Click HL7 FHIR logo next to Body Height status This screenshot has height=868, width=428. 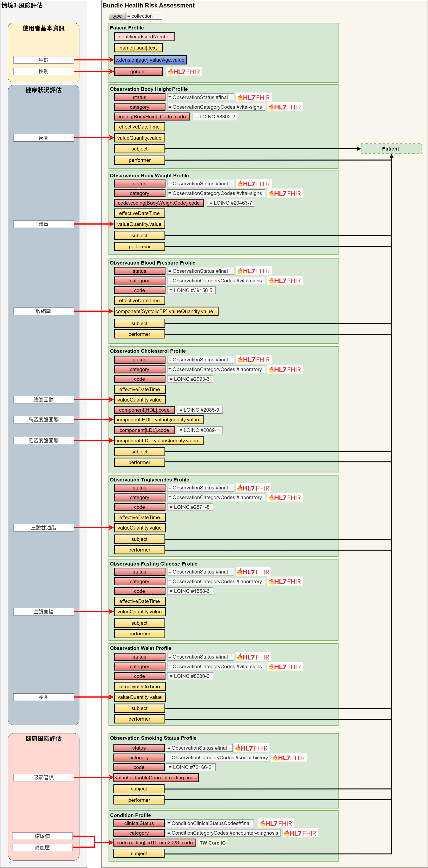tap(253, 97)
